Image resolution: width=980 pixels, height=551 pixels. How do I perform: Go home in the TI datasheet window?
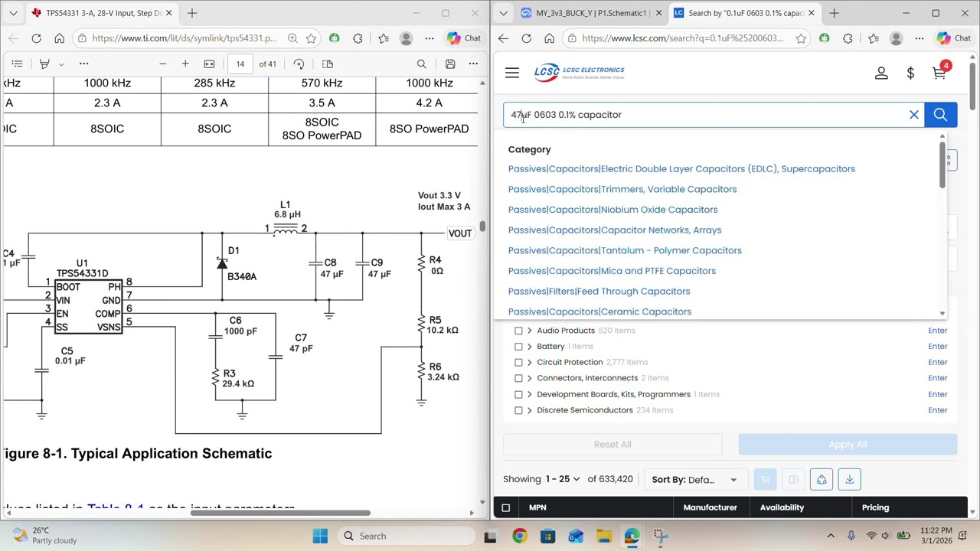59,38
